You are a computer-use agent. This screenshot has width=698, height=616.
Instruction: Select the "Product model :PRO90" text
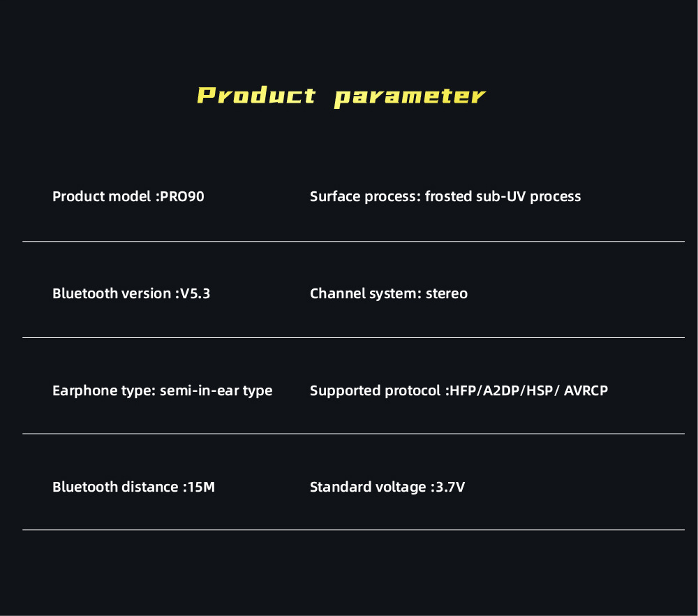128,196
